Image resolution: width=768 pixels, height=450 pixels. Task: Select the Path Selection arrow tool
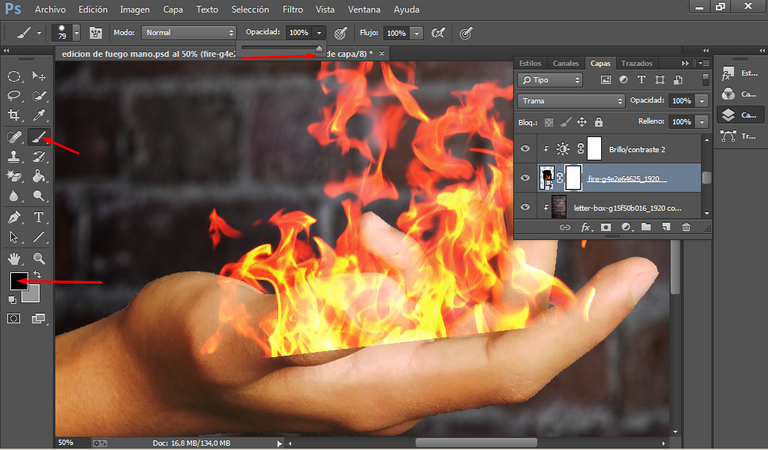point(14,237)
